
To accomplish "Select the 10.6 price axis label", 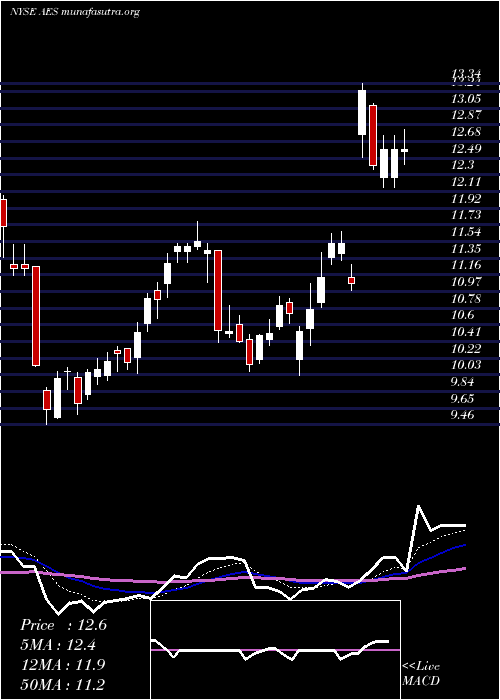I will [462, 315].
